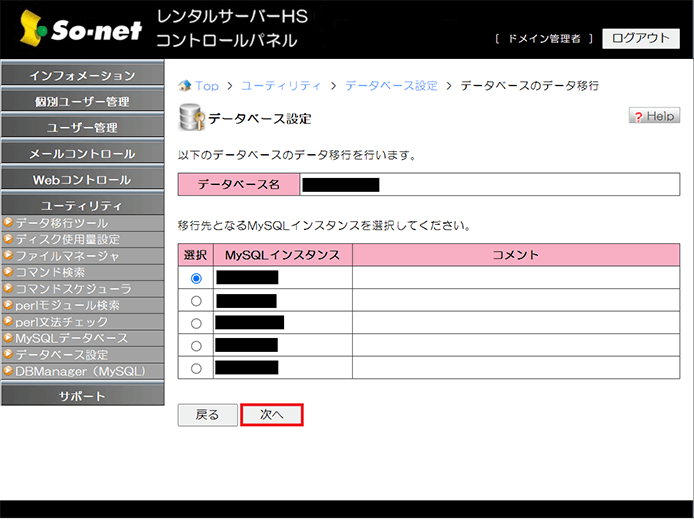Click the bullet icon beside コマンドスケジューラ

click(8, 289)
